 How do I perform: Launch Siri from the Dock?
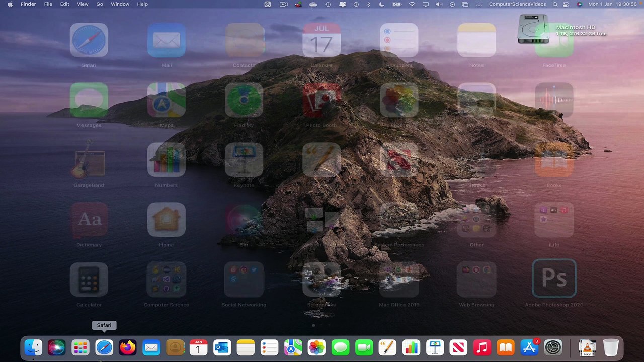point(57,347)
